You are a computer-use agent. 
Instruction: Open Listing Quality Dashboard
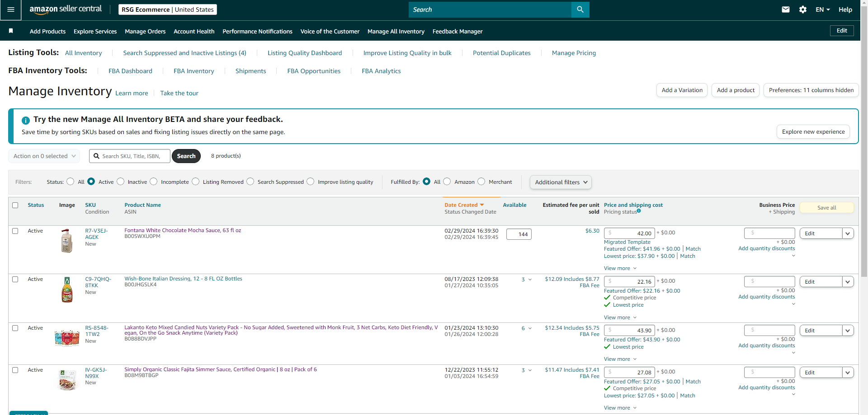305,53
